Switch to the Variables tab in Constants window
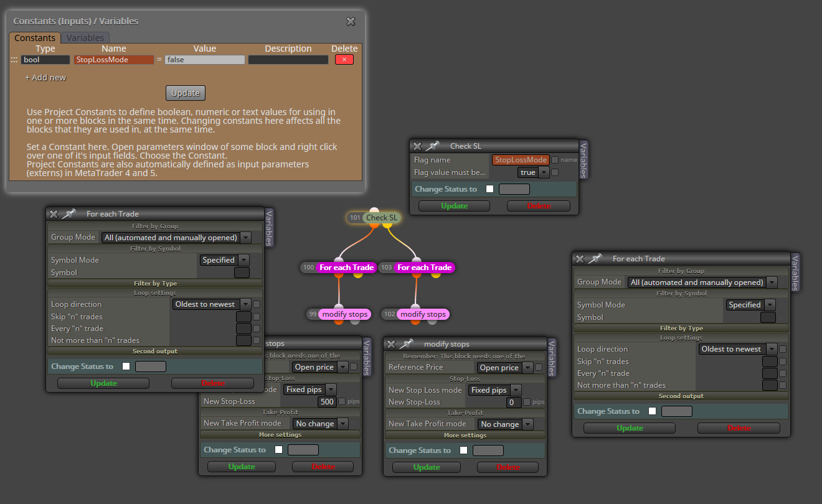This screenshot has height=504, width=822. [85, 38]
